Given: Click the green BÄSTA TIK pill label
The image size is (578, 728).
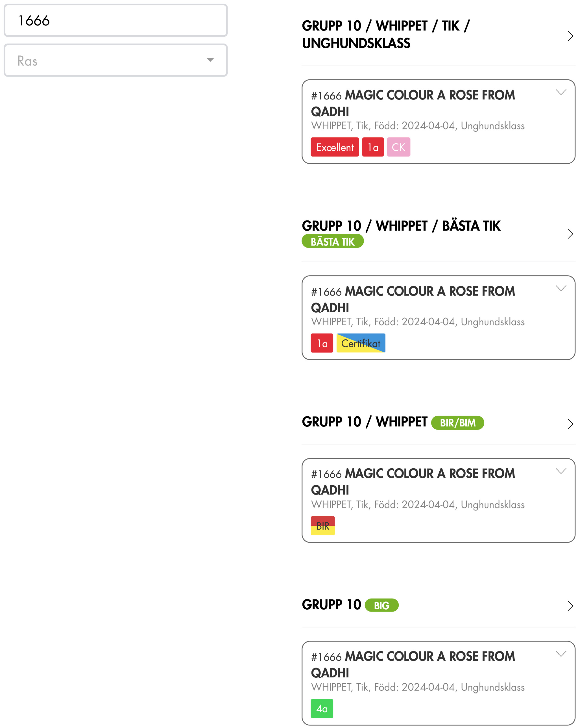Looking at the screenshot, I should coord(332,242).
